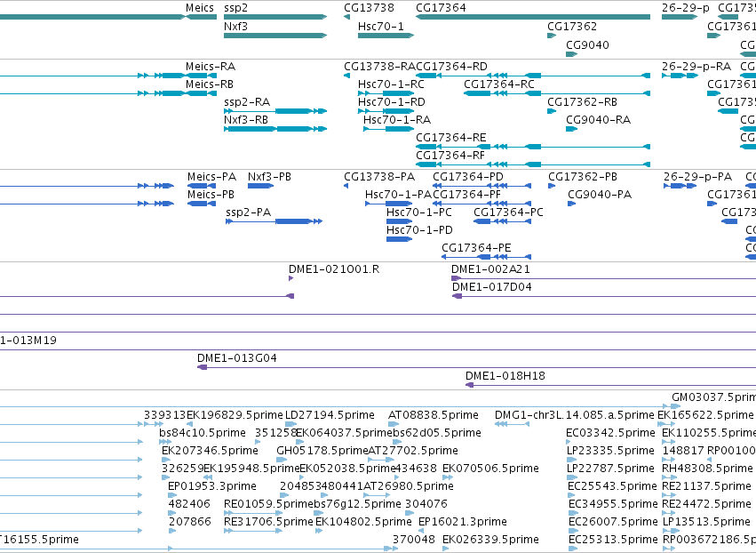Image resolution: width=756 pixels, height=553 pixels.
Task: Click the CG9040 gene feature
Action: [x=571, y=54]
